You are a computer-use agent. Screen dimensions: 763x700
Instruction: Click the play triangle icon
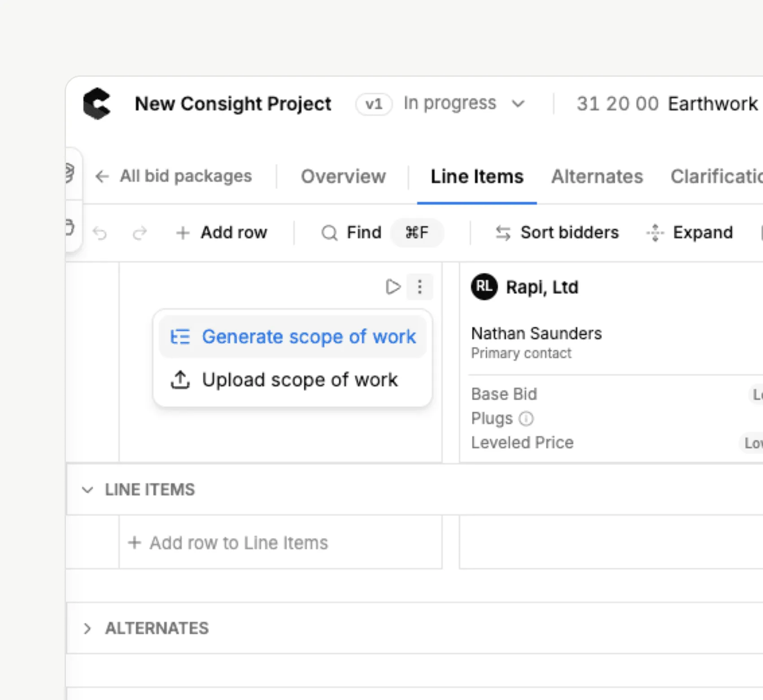[393, 287]
